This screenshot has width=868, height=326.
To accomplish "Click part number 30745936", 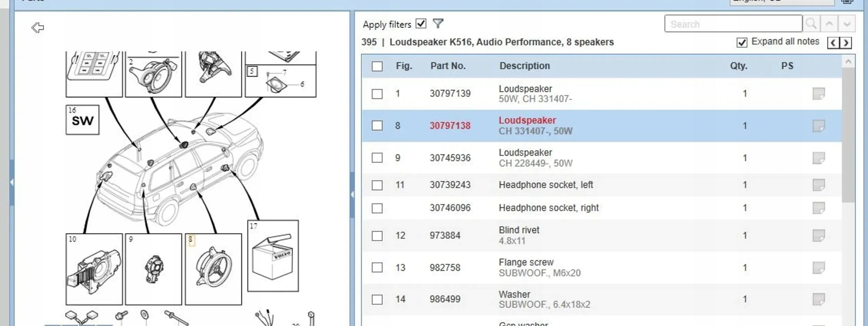I will click(450, 158).
